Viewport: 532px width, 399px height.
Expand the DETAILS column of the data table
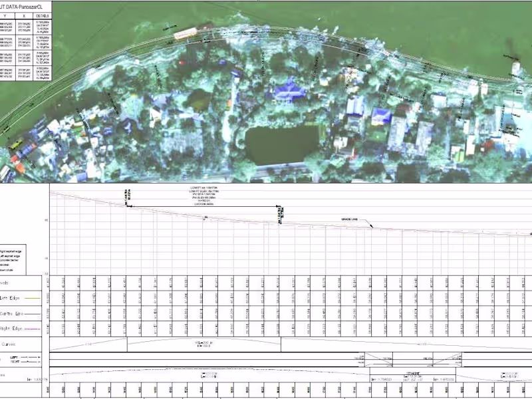pos(42,15)
